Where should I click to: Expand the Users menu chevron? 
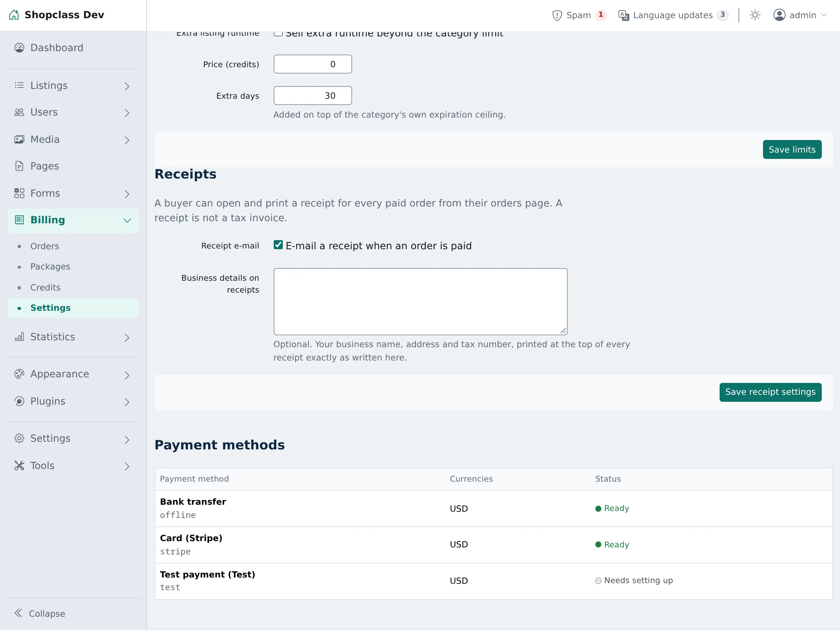127,113
